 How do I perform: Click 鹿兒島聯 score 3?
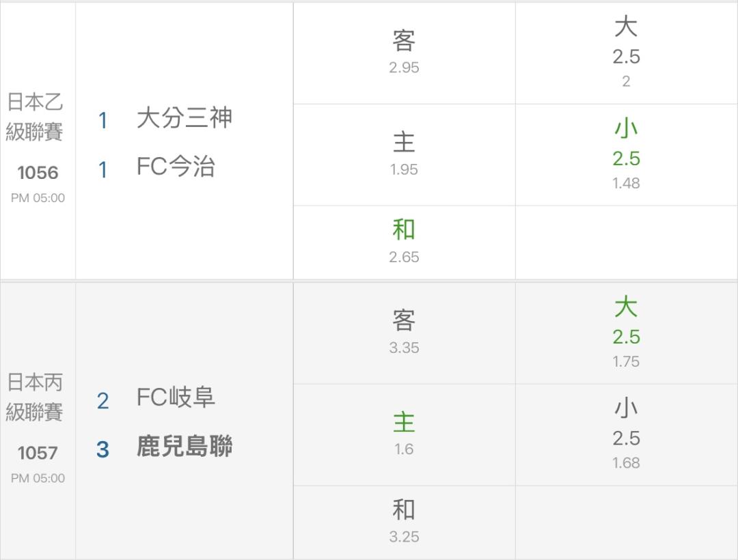pyautogui.click(x=102, y=449)
